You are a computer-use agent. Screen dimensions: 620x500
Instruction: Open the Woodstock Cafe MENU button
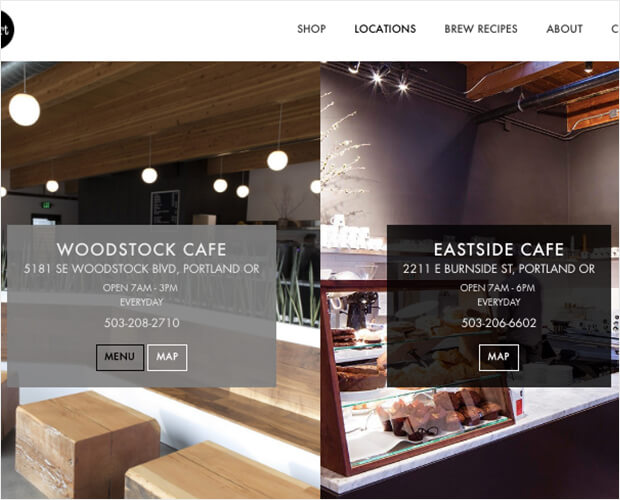[120, 357]
